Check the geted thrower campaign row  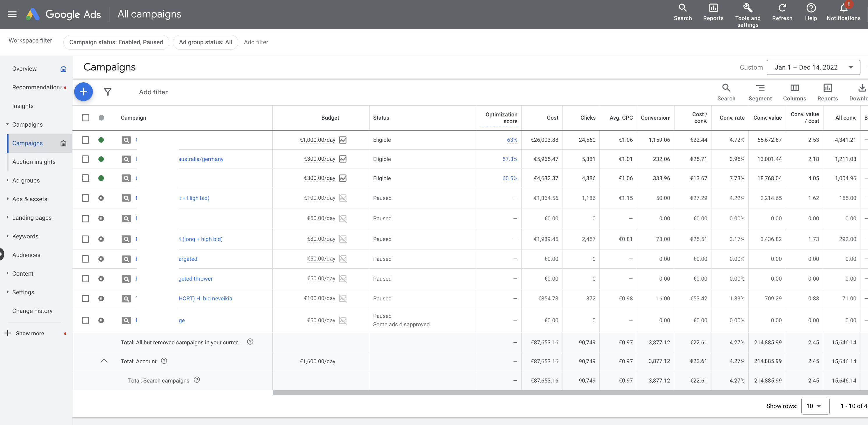(86, 279)
